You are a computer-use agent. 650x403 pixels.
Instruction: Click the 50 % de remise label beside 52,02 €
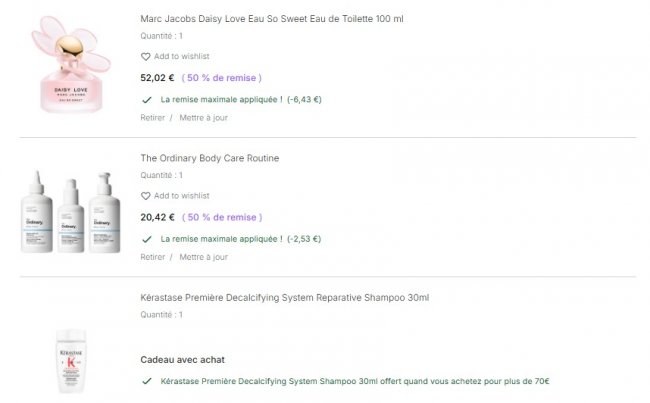[x=222, y=77]
